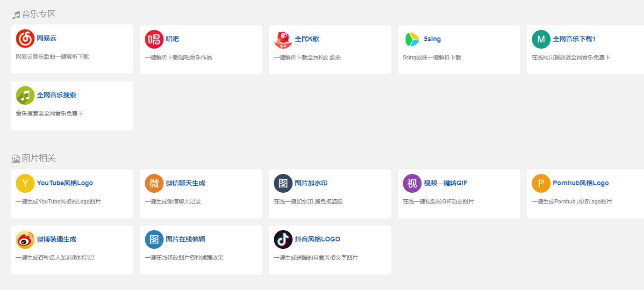Image resolution: width=644 pixels, height=290 pixels.
Task: Click the orange P icon for Pornhub风格Logo
Action: [x=541, y=183]
